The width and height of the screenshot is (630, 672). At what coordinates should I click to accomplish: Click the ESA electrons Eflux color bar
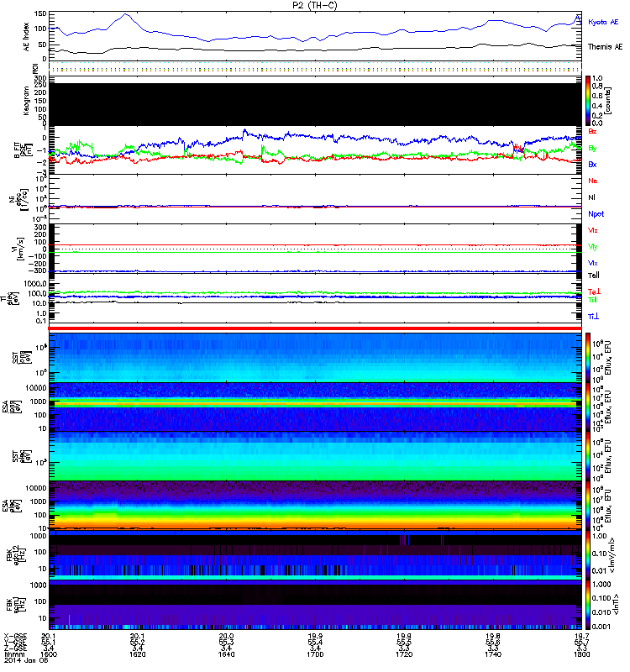[x=588, y=506]
